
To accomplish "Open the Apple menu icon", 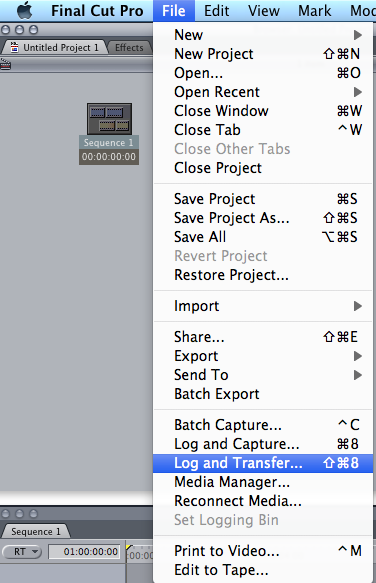I will click(25, 10).
